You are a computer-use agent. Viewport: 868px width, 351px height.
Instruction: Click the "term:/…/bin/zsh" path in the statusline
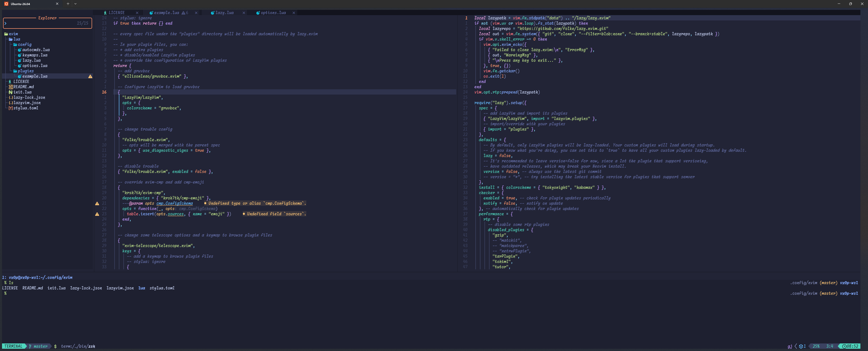[x=78, y=346]
